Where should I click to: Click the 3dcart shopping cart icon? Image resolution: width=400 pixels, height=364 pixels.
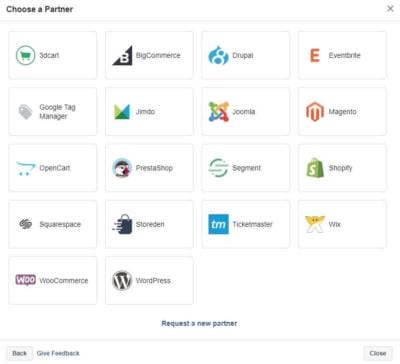(25, 55)
